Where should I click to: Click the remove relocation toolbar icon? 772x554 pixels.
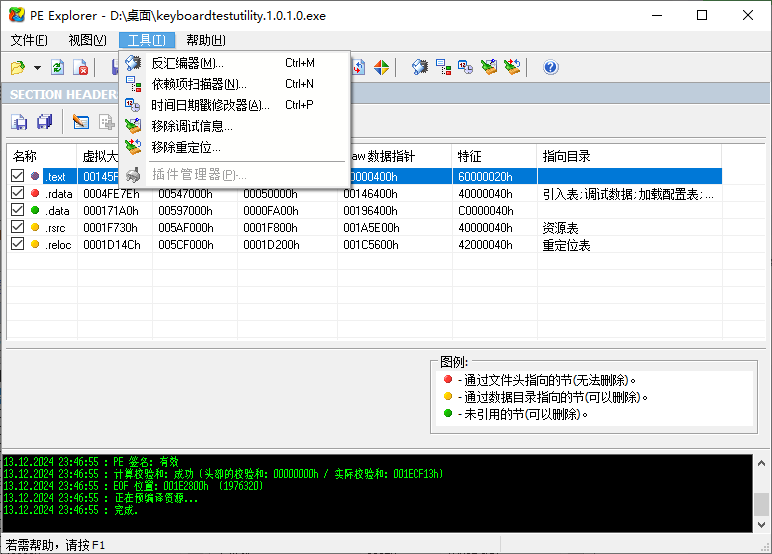coord(512,67)
